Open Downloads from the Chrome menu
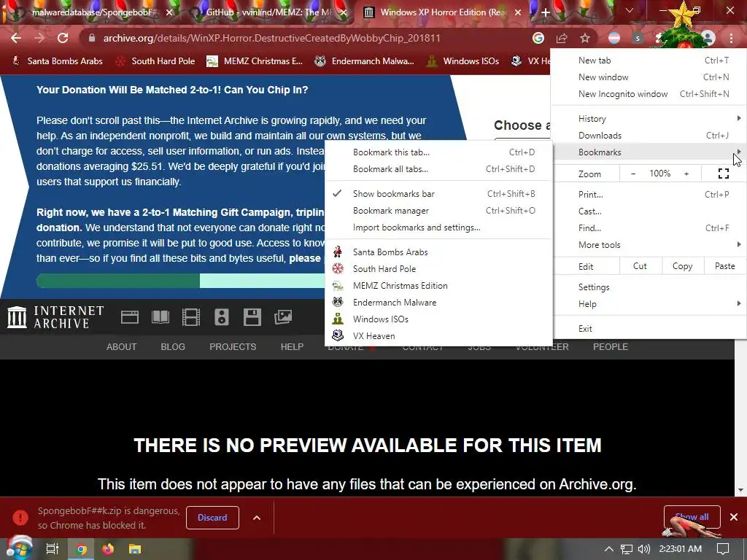Screen dimensions: 747x560 (x=649, y=135)
